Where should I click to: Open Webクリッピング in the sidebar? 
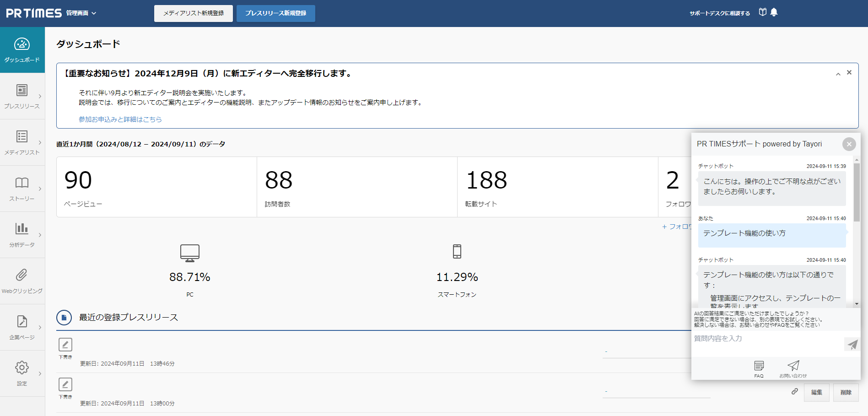click(22, 281)
